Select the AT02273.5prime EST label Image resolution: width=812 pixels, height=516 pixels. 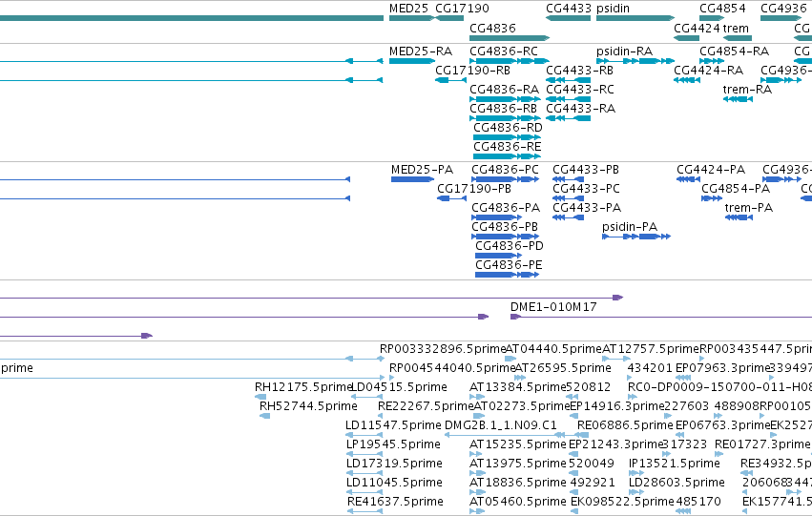click(x=522, y=407)
